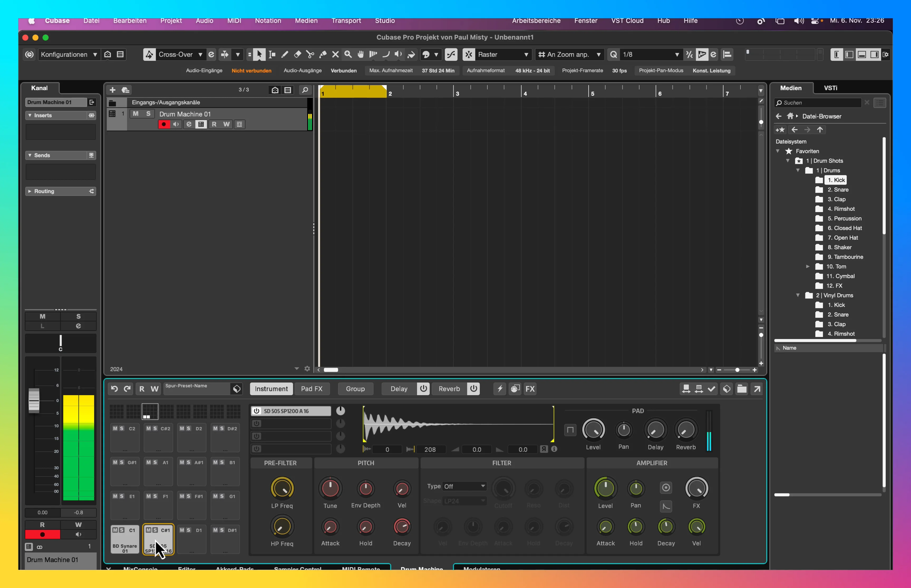Mute the Drum Machine 01 track
The width and height of the screenshot is (911, 588).
tap(135, 114)
